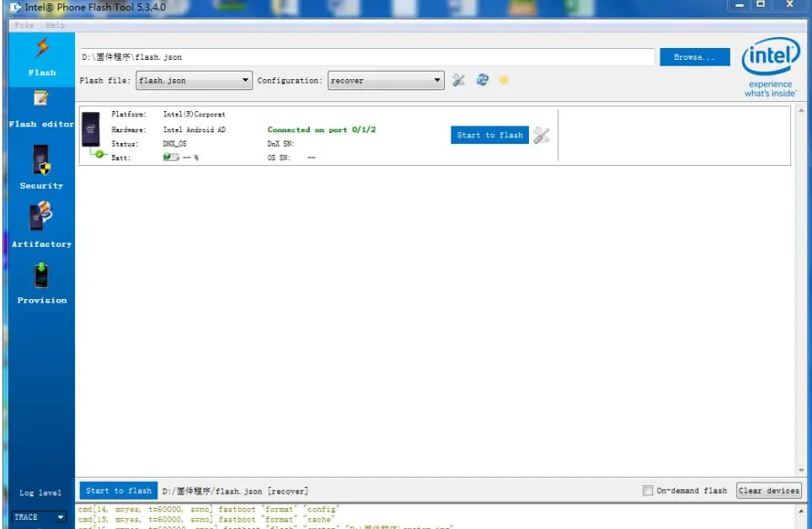Close the Phone Flash Tool window
The height and width of the screenshot is (529, 812).
coord(790,5)
